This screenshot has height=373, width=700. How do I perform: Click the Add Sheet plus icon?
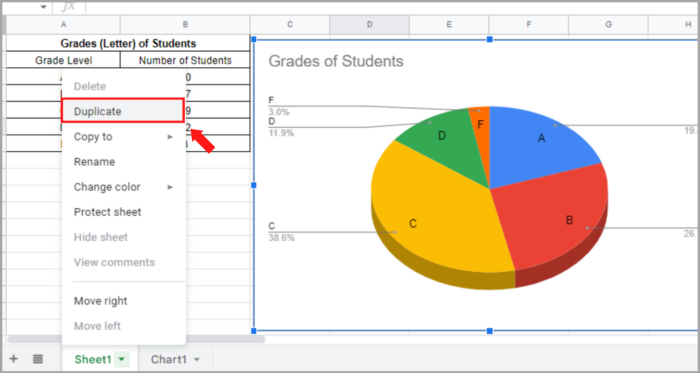[13, 359]
